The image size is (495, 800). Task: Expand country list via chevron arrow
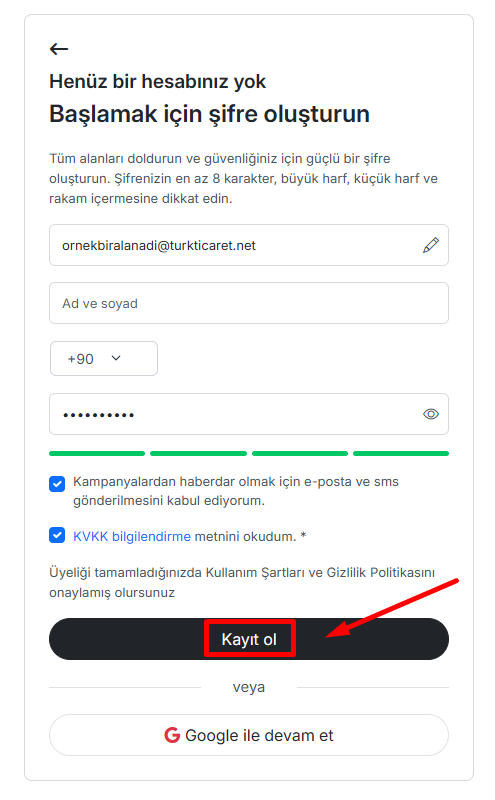116,358
